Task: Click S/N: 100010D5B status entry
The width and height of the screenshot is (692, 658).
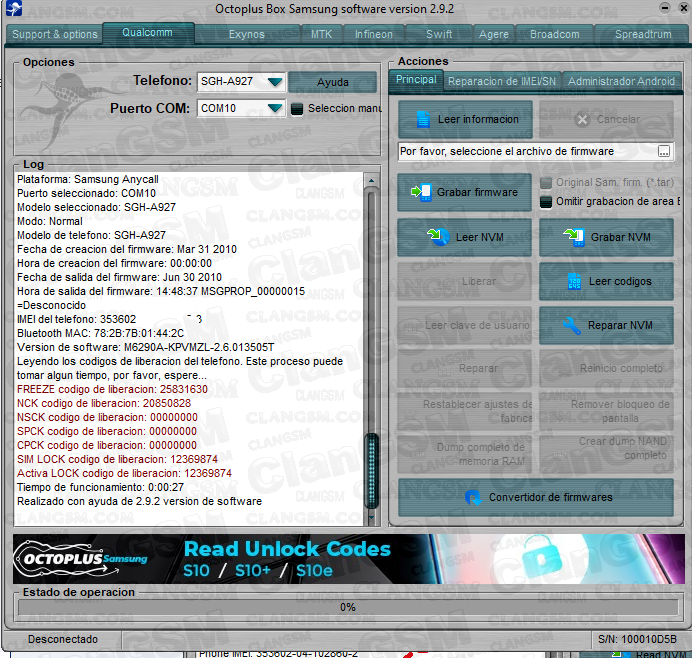Action: click(637, 639)
